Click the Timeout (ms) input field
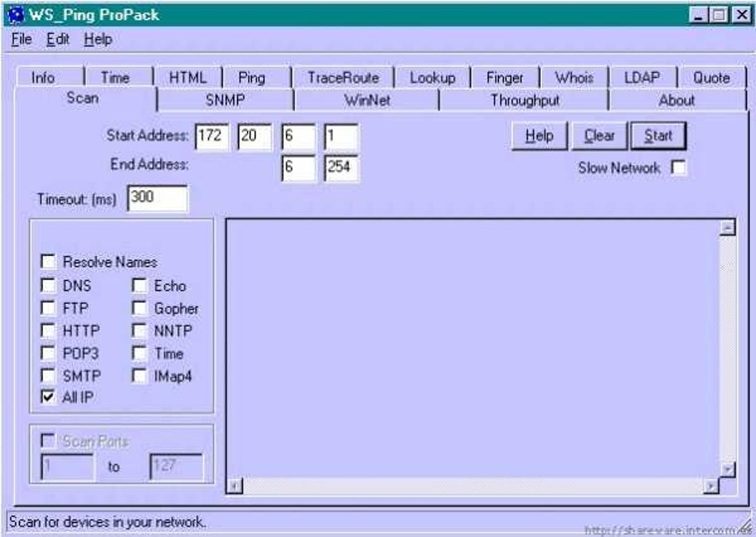 pyautogui.click(x=158, y=198)
